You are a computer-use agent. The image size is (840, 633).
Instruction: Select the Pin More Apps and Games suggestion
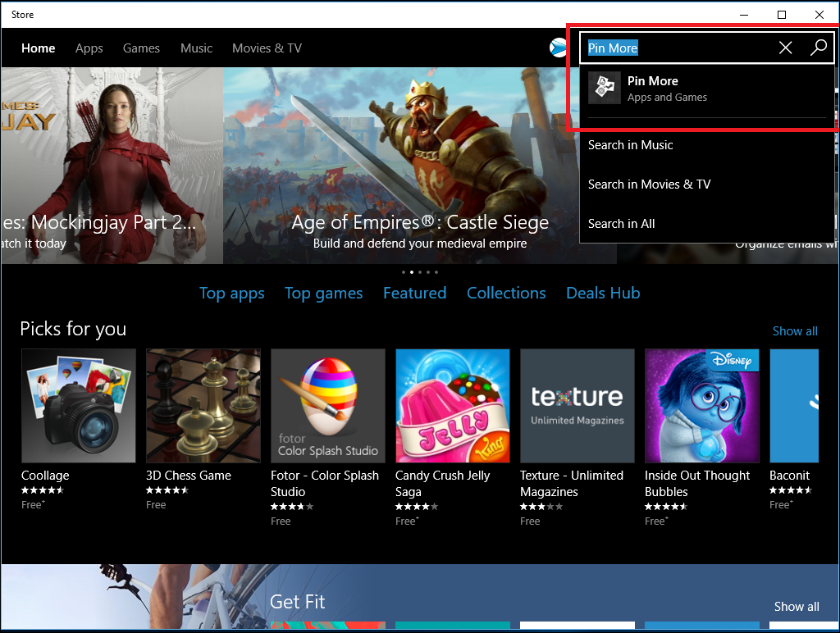tap(707, 89)
